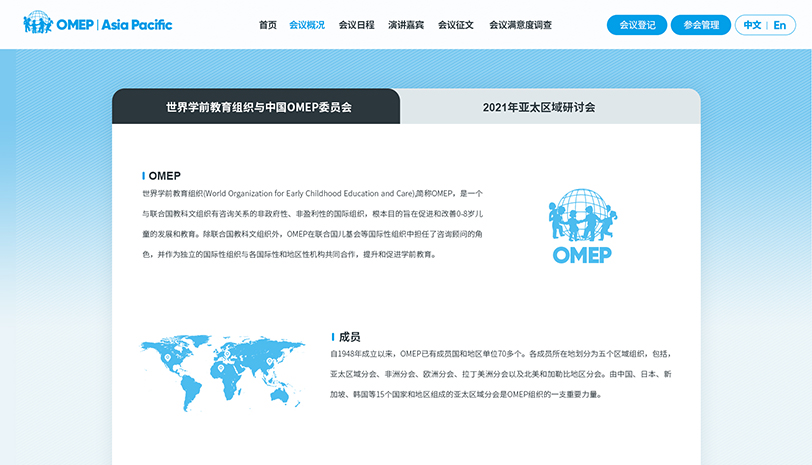Switch language to En
The width and height of the screenshot is (812, 465).
coord(779,25)
